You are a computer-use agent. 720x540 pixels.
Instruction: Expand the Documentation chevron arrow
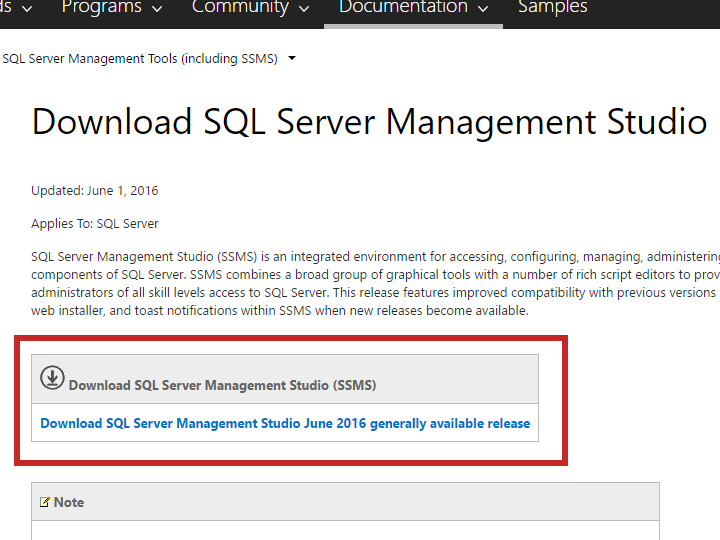[x=484, y=9]
